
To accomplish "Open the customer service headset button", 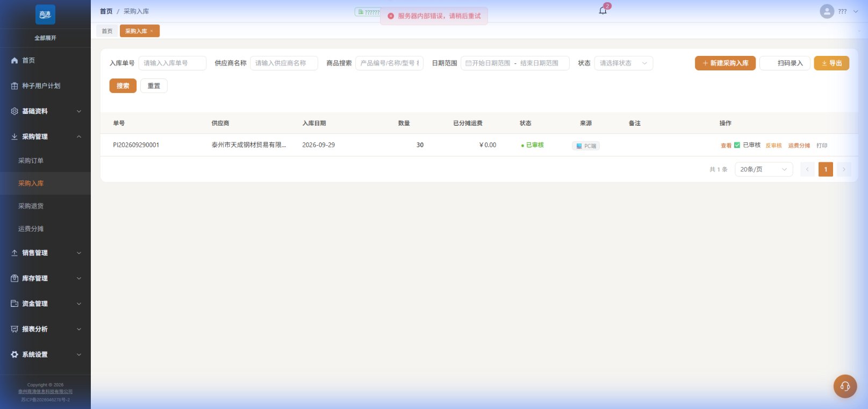I will click(845, 386).
